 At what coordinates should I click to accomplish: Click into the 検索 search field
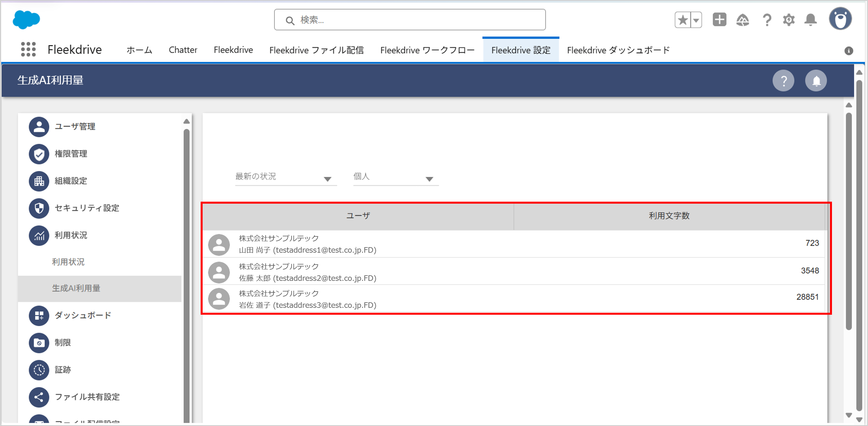pyautogui.click(x=410, y=20)
